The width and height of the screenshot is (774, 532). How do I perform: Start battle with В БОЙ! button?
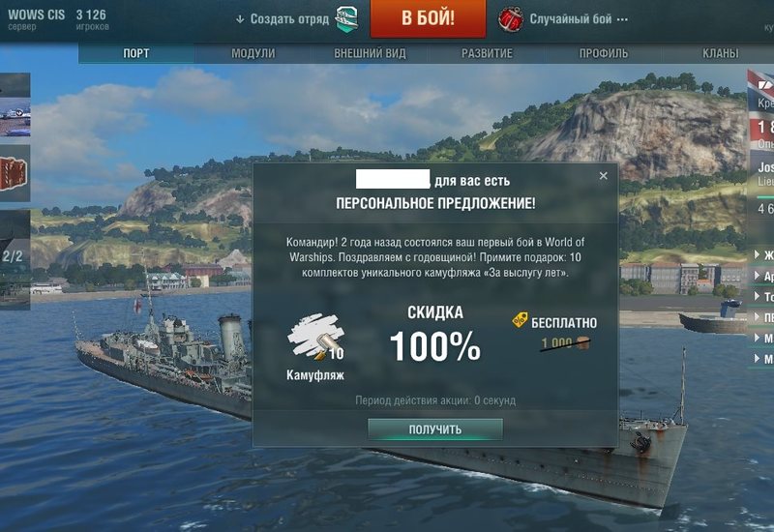[428, 18]
